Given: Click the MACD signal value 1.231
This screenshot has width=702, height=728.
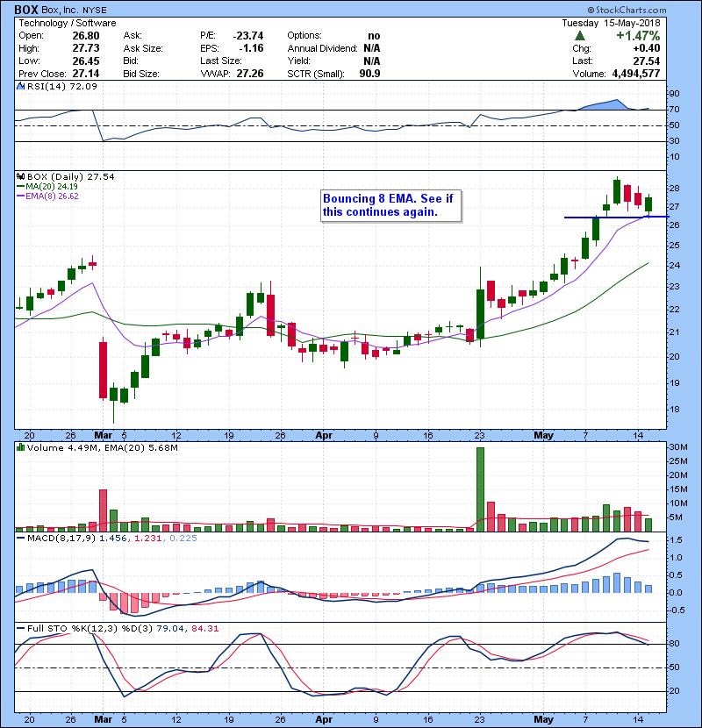Looking at the screenshot, I should pyautogui.click(x=148, y=539).
